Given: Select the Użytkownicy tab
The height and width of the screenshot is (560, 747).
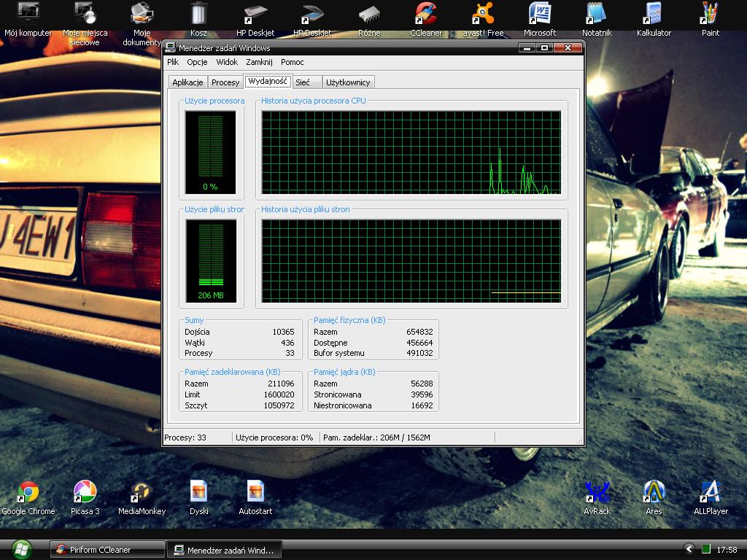Looking at the screenshot, I should pos(348,82).
